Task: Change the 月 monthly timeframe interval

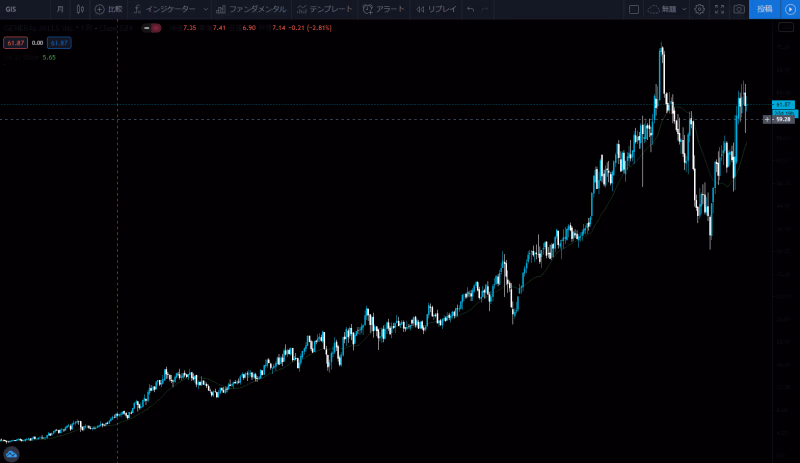Action: (x=60, y=9)
